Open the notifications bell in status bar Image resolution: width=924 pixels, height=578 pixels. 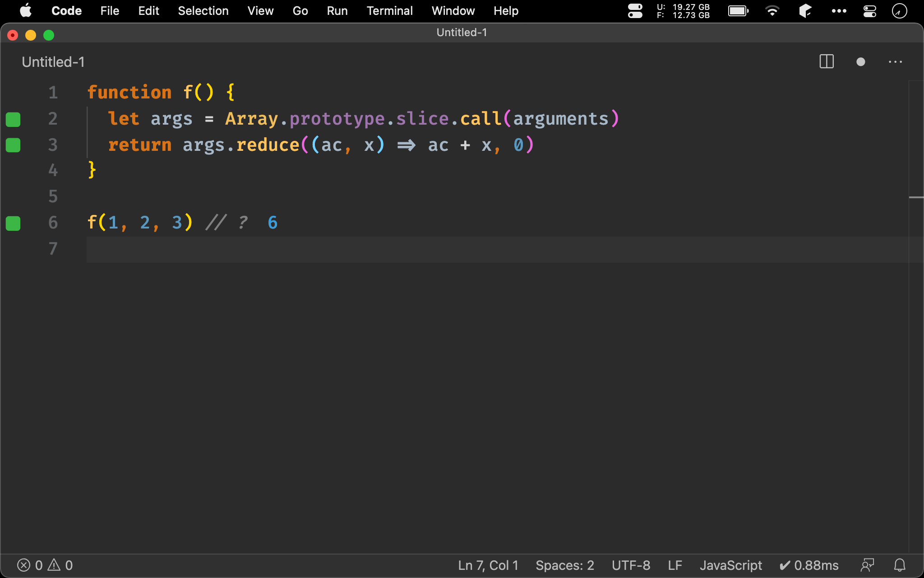(x=900, y=565)
